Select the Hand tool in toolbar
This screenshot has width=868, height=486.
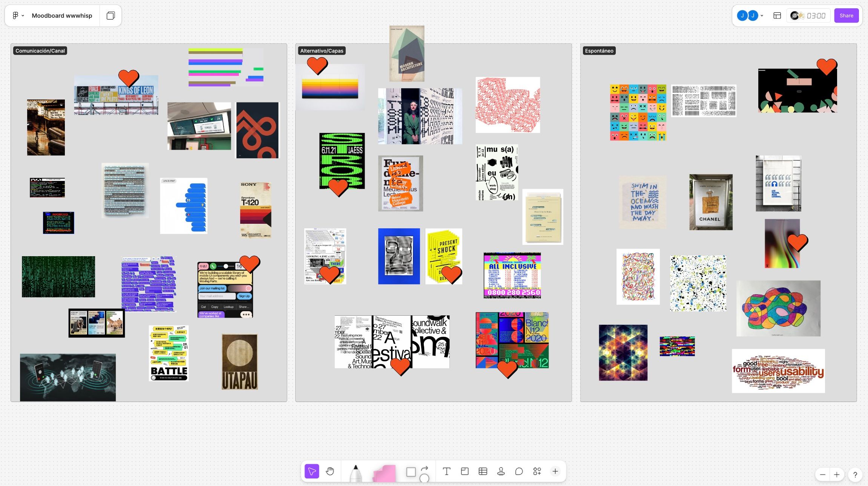[330, 471]
